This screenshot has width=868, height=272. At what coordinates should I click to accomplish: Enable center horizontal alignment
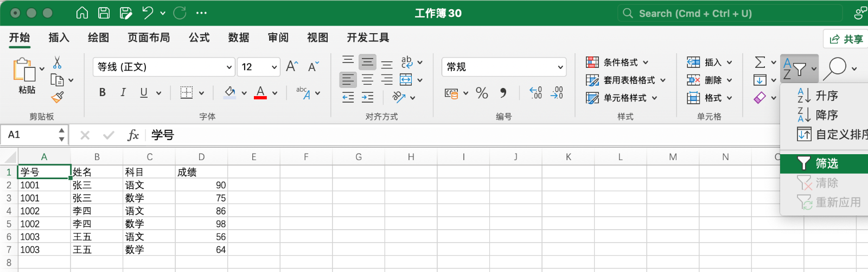[x=367, y=80]
